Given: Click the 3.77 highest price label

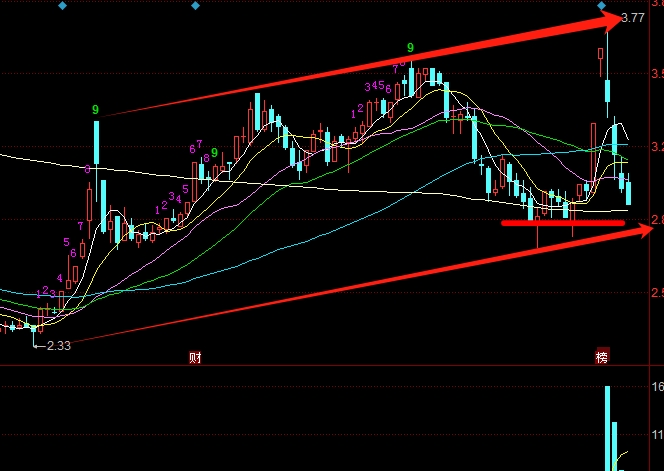Looking at the screenshot, I should click(633, 18).
